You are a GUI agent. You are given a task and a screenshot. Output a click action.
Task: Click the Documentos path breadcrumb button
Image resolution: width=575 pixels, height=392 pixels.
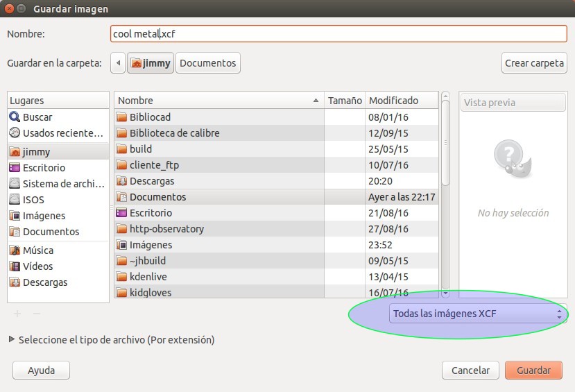coord(207,63)
